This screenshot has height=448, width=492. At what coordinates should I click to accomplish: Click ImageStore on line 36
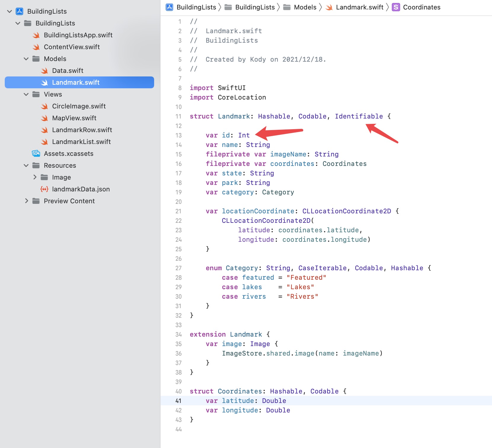[x=242, y=353]
